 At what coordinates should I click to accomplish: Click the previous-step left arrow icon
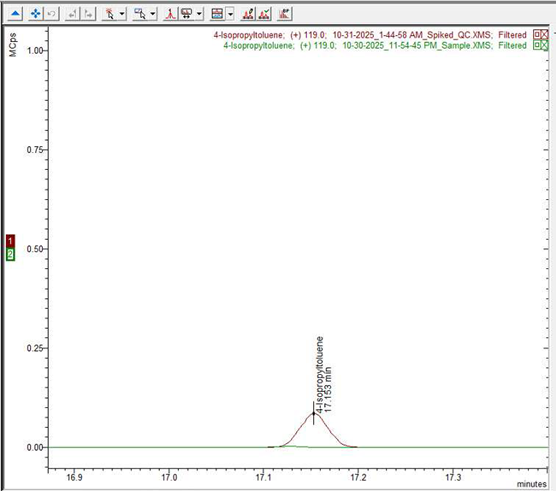click(x=72, y=14)
